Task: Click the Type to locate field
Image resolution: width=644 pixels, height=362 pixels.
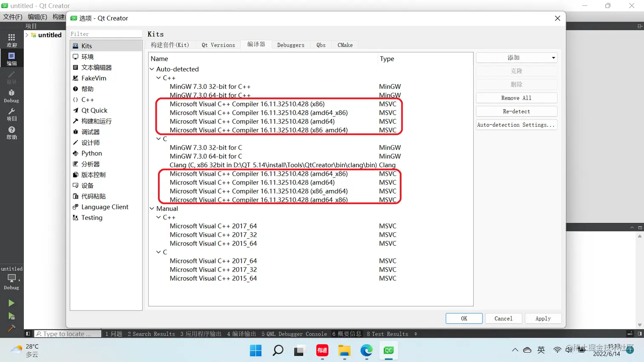Action: [x=68, y=334]
